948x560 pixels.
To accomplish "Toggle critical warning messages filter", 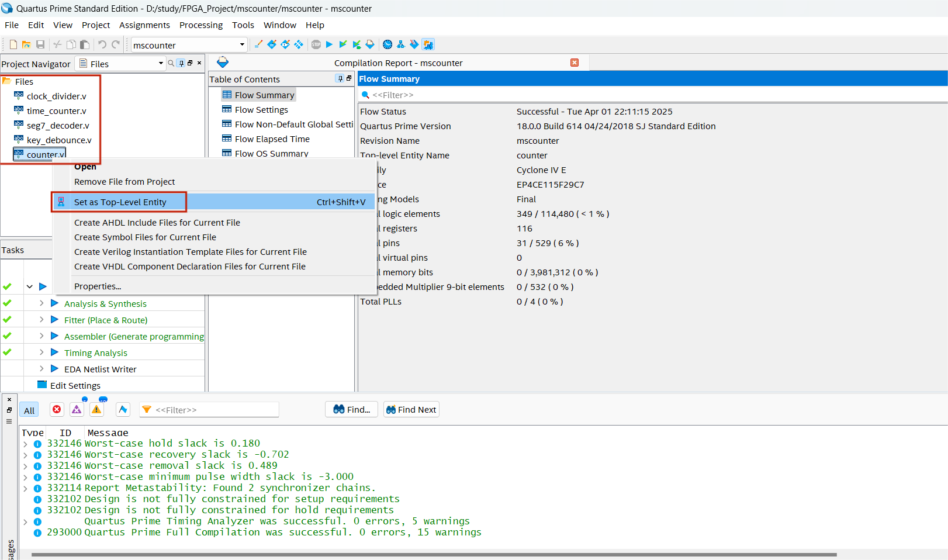I will pyautogui.click(x=77, y=409).
